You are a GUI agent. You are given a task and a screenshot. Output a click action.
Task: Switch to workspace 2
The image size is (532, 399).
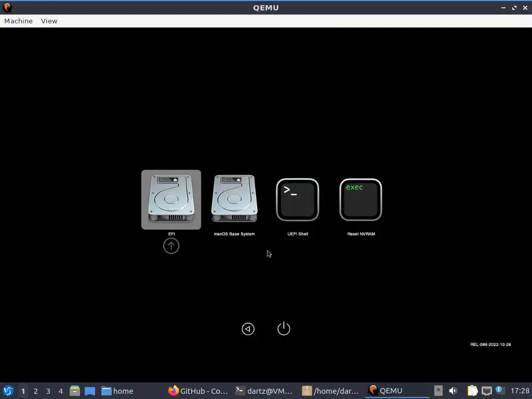point(36,391)
